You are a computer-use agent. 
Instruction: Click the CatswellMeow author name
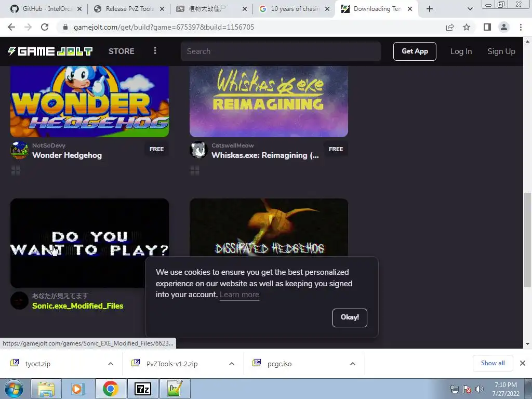click(x=233, y=145)
